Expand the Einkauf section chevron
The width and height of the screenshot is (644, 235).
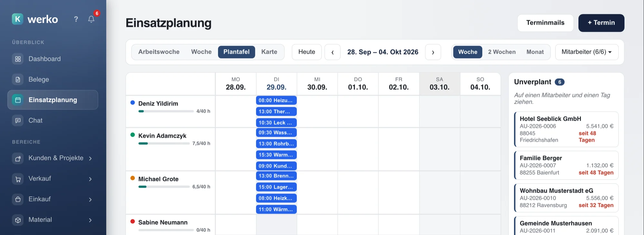(x=90, y=200)
